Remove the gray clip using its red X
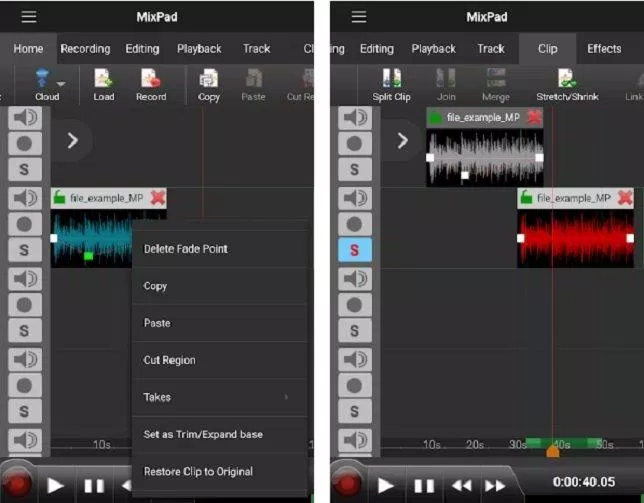The image size is (644, 503). coord(534,117)
